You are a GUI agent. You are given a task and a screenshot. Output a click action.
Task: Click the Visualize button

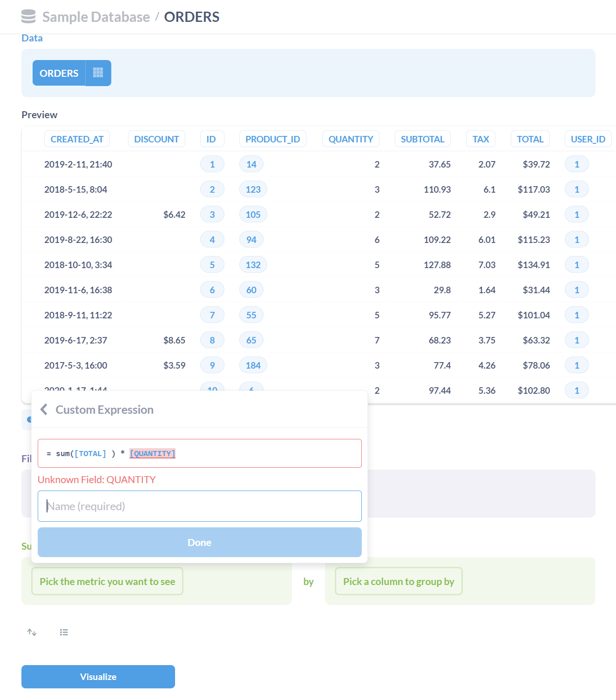[98, 677]
